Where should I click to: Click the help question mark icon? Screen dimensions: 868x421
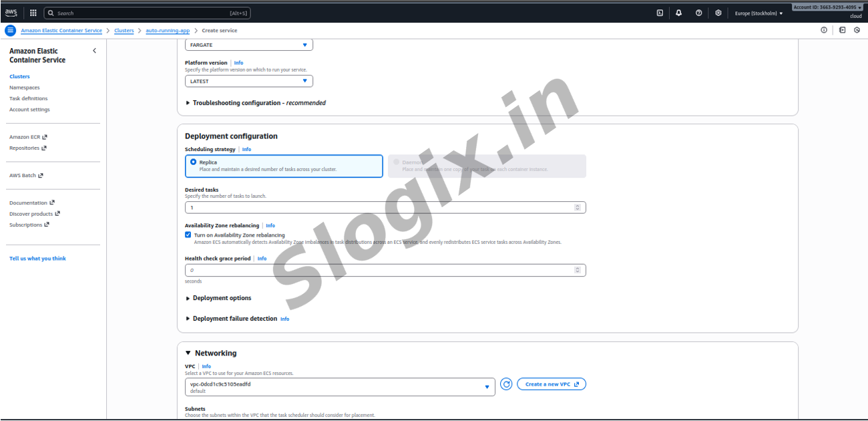(698, 13)
